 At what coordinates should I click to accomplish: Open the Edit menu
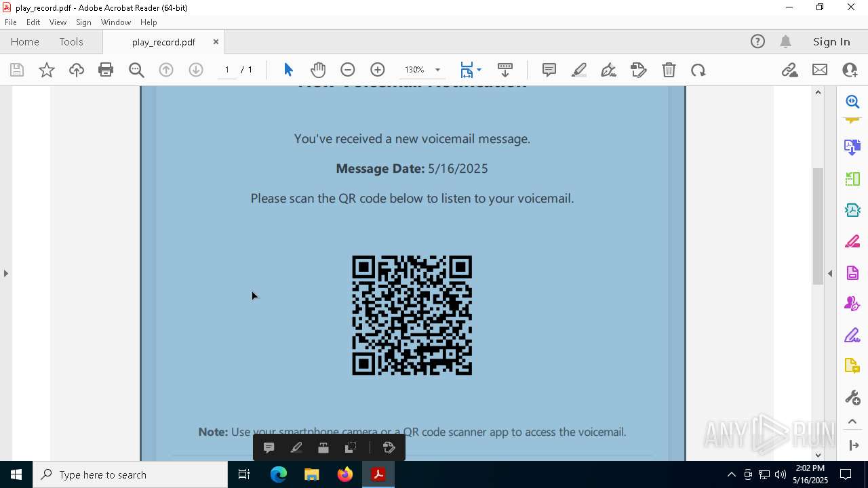(x=33, y=22)
